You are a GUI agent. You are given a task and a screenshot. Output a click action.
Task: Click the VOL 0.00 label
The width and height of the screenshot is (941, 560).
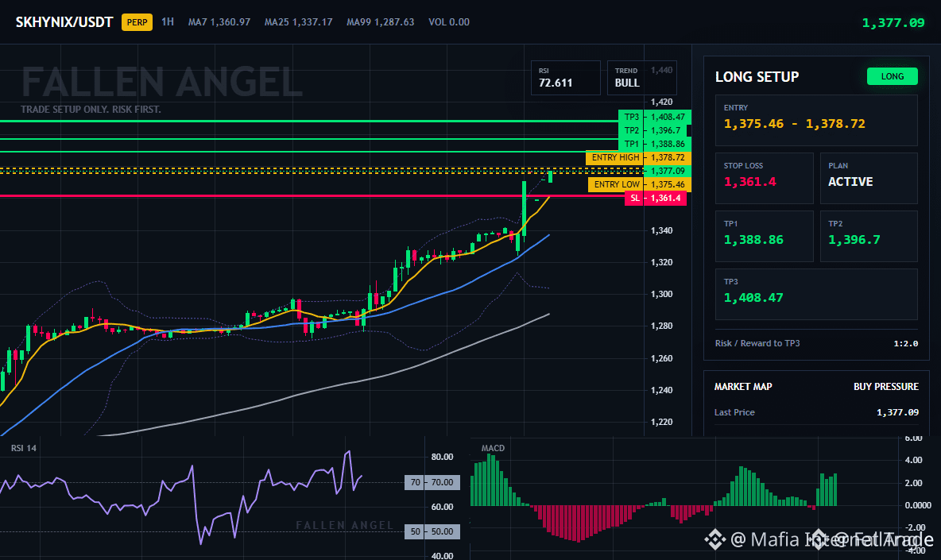click(x=449, y=22)
